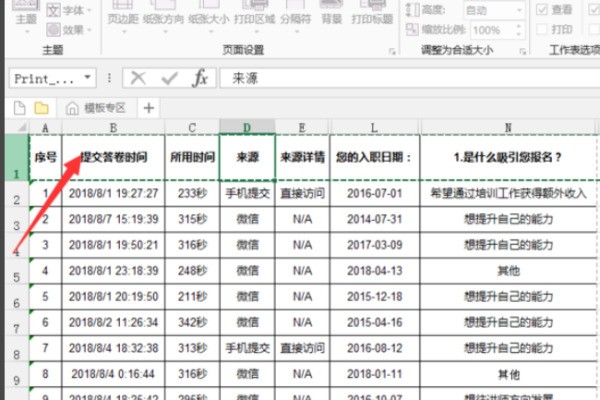Image resolution: width=600 pixels, height=400 pixels.
Task: Select column C header
Action: (x=192, y=127)
